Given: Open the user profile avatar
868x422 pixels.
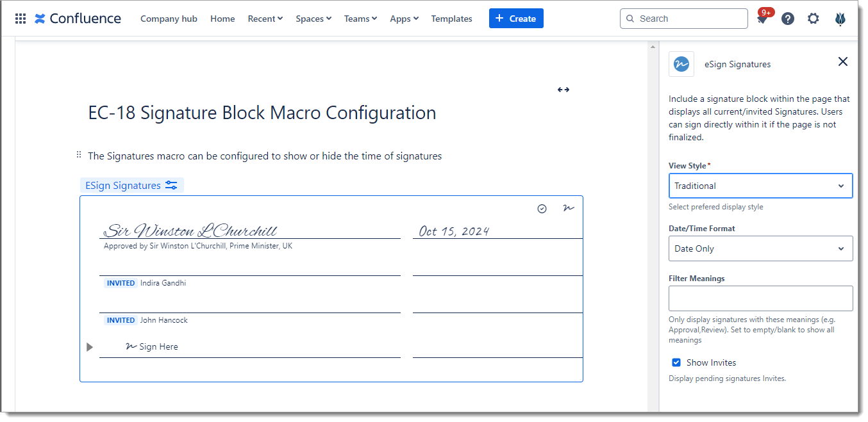Looking at the screenshot, I should point(840,19).
